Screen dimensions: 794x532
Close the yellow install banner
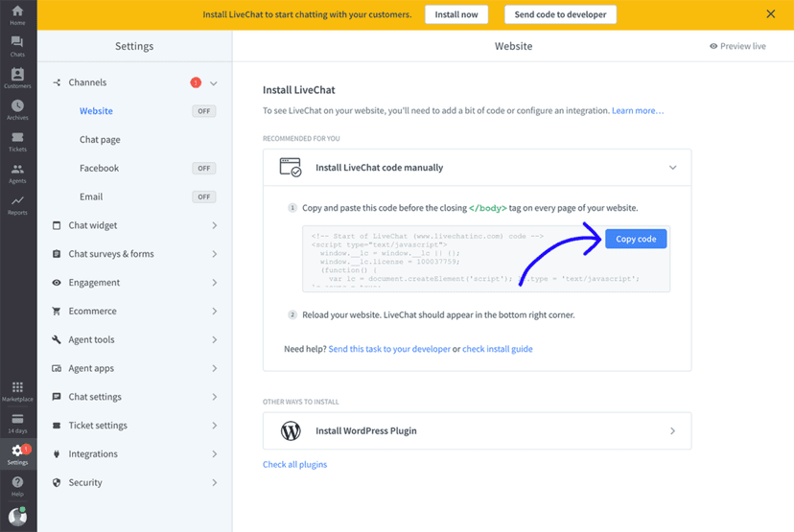coord(771,14)
